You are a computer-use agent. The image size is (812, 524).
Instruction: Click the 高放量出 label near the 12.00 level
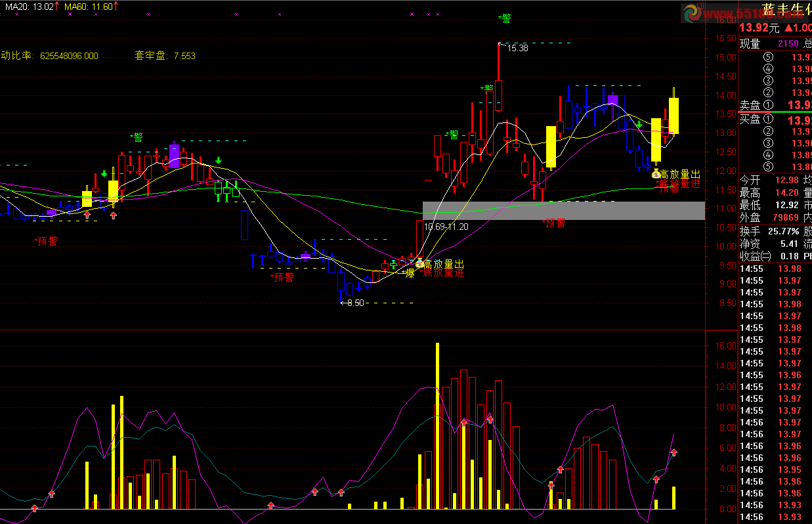pyautogui.click(x=680, y=174)
